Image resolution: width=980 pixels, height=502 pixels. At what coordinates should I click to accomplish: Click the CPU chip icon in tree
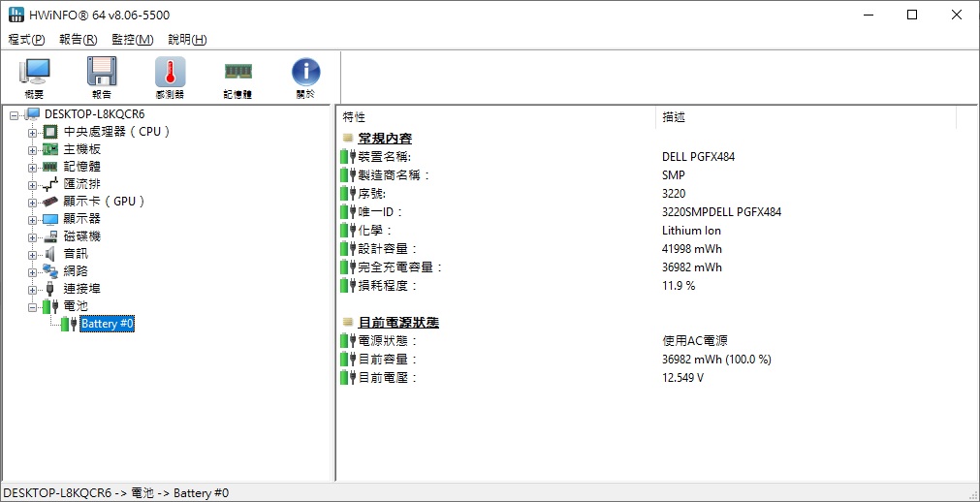tap(50, 132)
